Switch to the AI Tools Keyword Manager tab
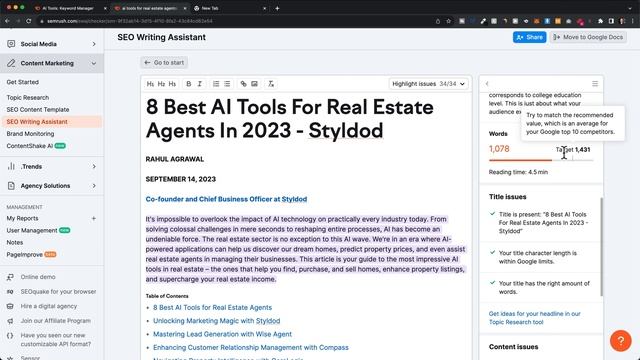This screenshot has height=360, width=640. (68, 8)
